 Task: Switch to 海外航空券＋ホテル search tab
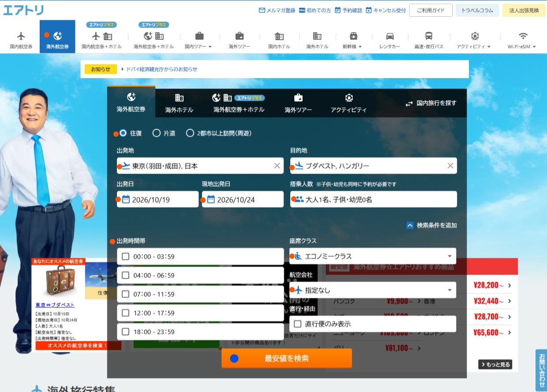pyautogui.click(x=239, y=103)
